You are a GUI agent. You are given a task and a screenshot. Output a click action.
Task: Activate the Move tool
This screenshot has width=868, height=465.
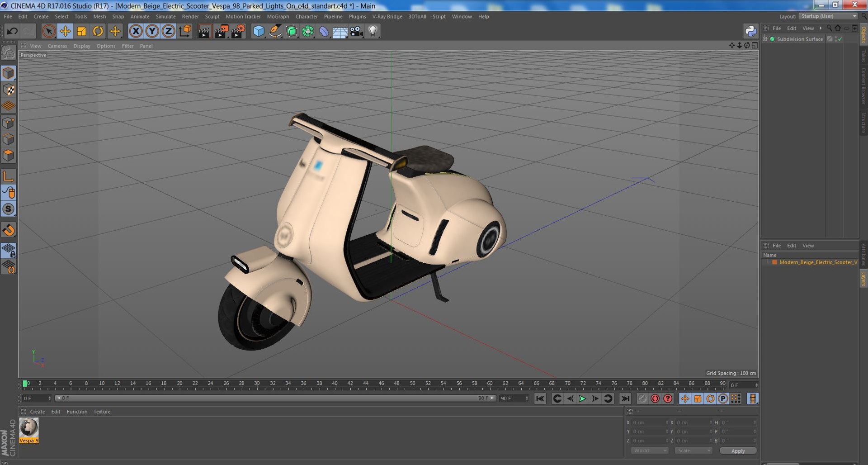(65, 31)
